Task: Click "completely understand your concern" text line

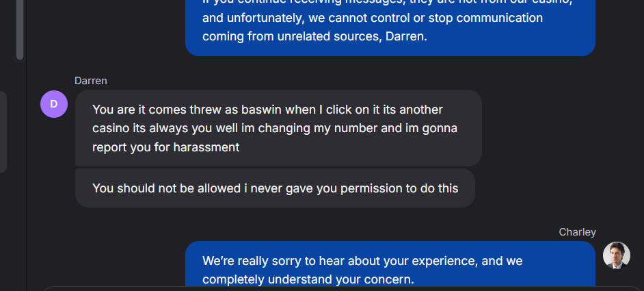Action: tap(308, 279)
